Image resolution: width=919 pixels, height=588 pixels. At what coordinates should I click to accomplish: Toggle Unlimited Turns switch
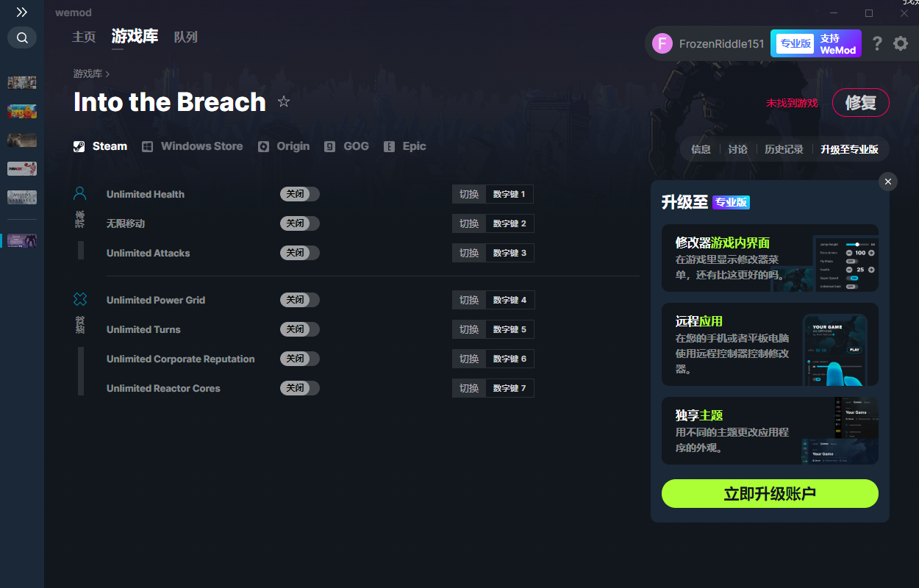click(x=300, y=329)
